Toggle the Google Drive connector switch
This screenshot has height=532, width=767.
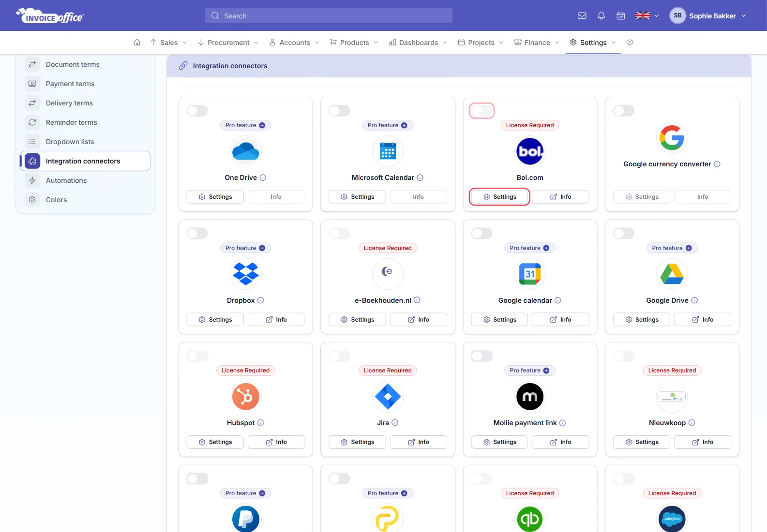coord(624,234)
